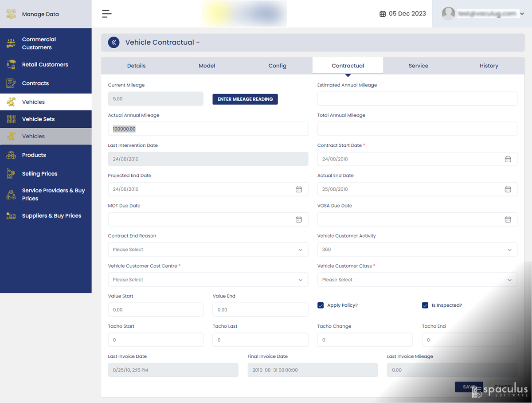The height and width of the screenshot is (403, 532).
Task: Uncheck the Apply Policy checkbox
Action: click(x=321, y=305)
